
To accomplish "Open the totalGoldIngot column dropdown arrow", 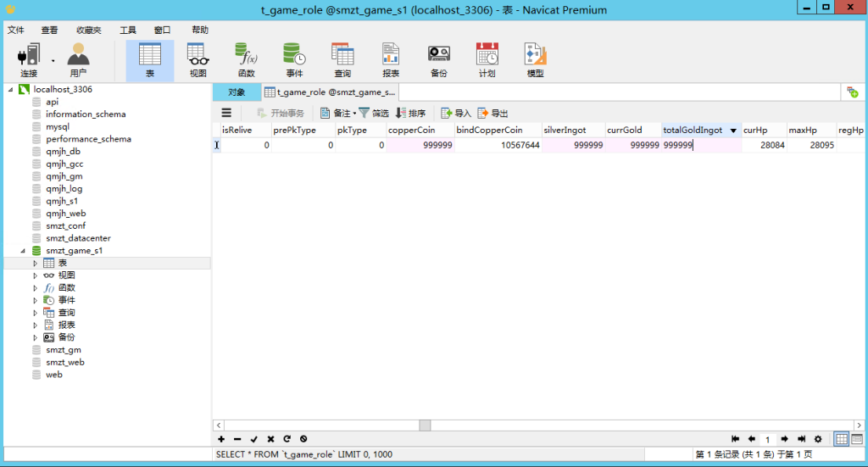I will (x=733, y=131).
